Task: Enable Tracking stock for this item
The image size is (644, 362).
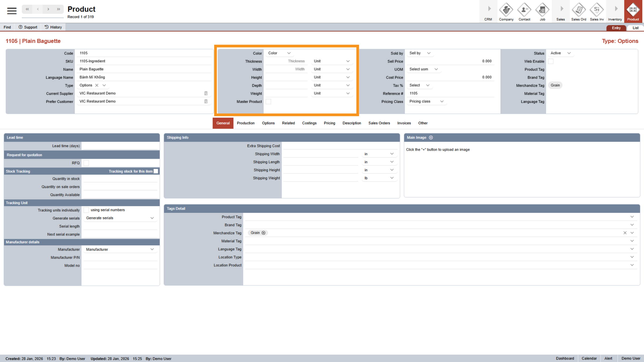Action: pyautogui.click(x=156, y=171)
